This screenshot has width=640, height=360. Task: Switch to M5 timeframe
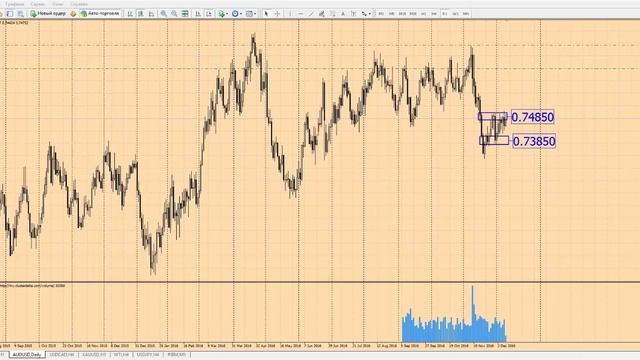[x=391, y=14]
